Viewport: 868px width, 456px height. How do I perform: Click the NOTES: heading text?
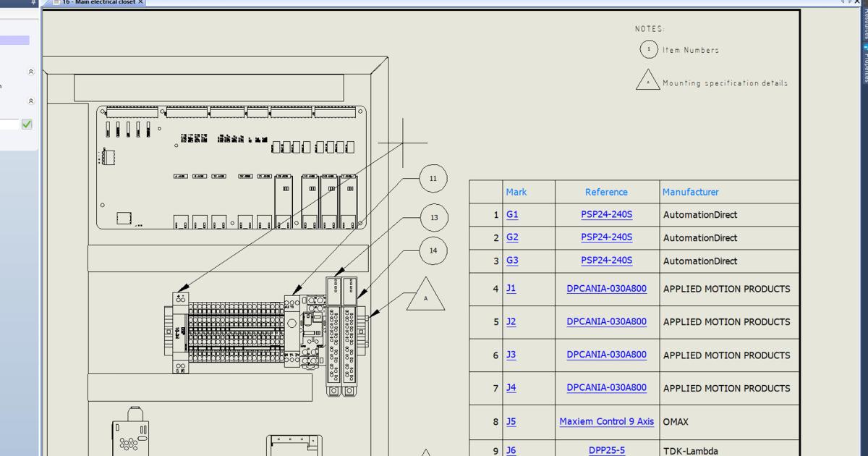[650, 29]
